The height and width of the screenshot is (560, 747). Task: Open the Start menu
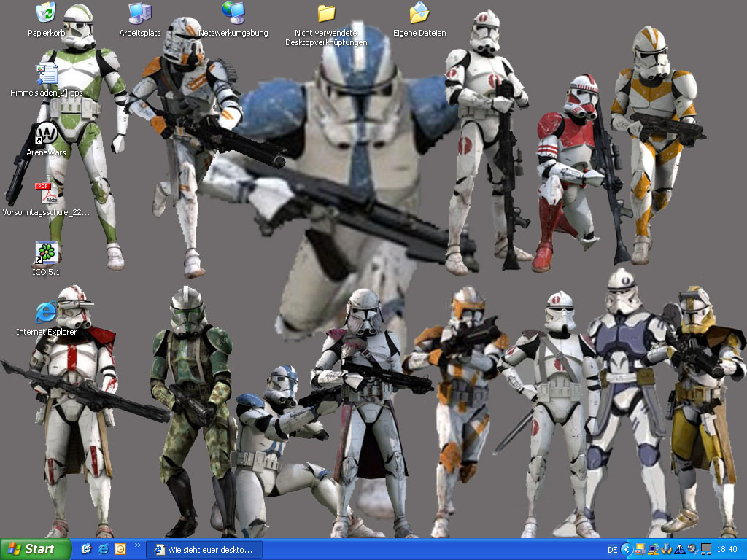coord(35,550)
